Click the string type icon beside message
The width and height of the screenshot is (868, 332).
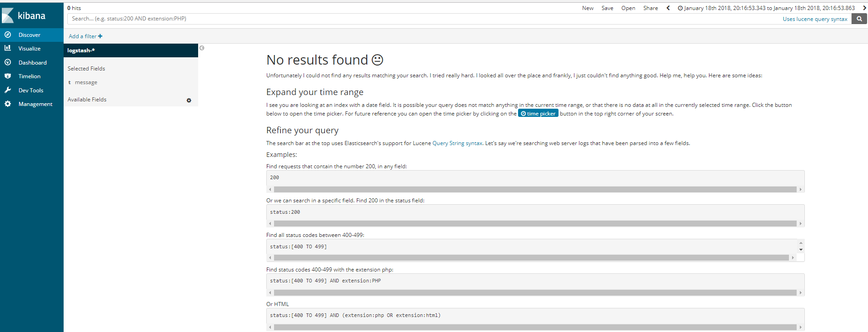70,82
